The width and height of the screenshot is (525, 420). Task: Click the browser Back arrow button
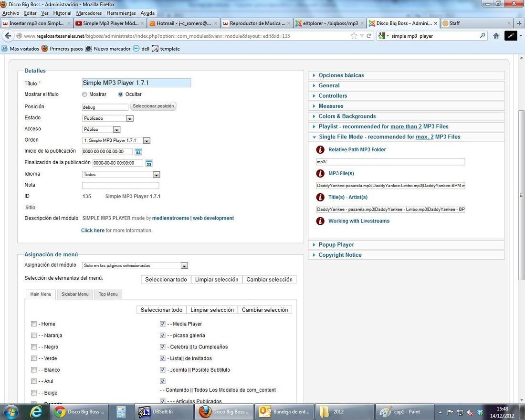click(x=8, y=36)
